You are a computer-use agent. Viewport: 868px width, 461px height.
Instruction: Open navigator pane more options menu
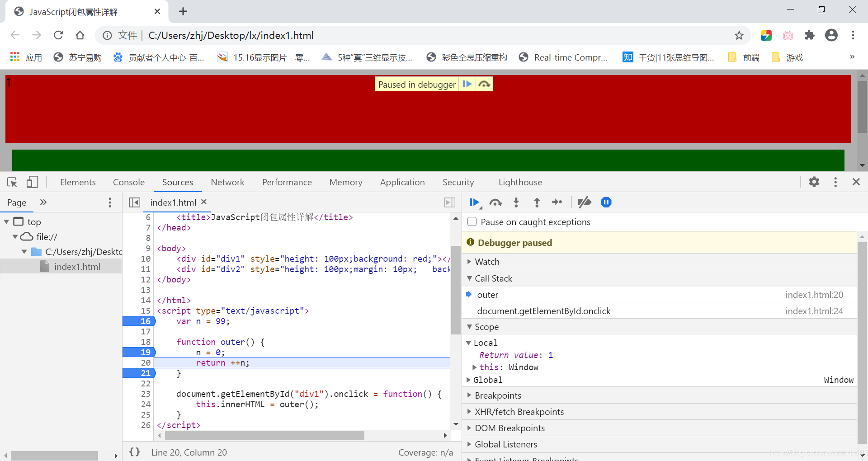[110, 202]
